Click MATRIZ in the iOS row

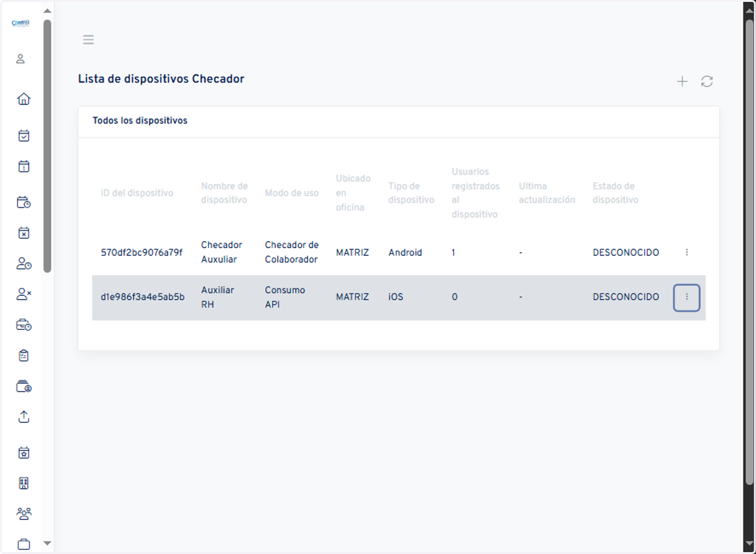click(x=352, y=297)
